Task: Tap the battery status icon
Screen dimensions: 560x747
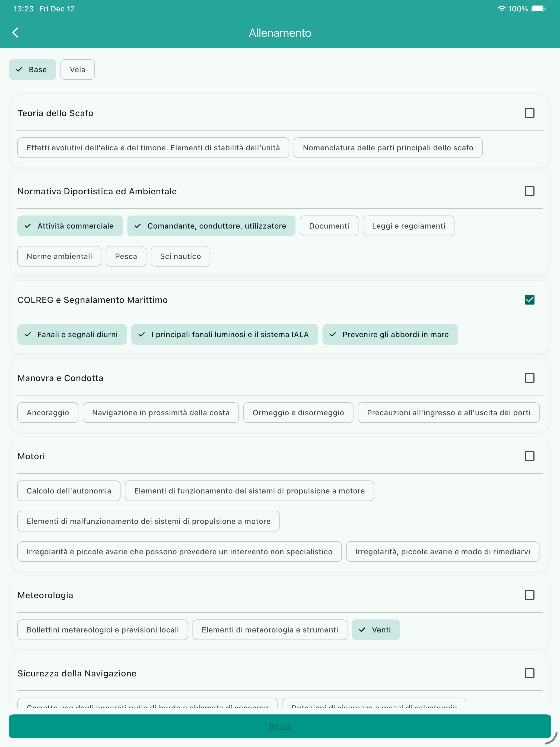Action: pyautogui.click(x=538, y=9)
